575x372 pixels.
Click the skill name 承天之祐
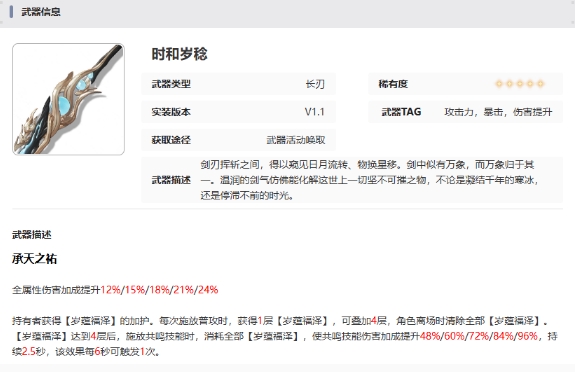[x=34, y=259]
